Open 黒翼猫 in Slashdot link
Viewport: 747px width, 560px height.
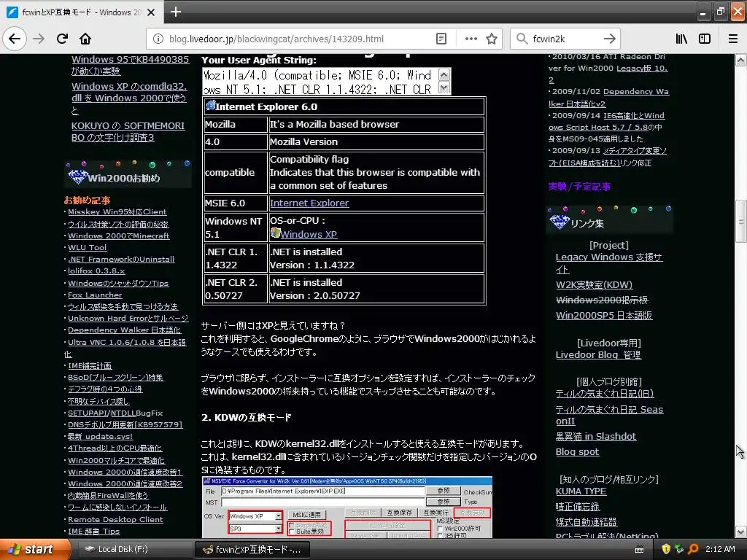[596, 436]
